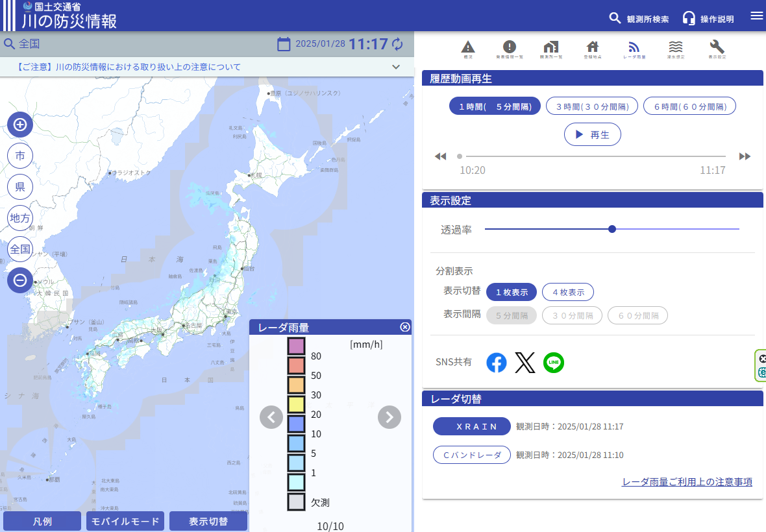
Task: Open the 浸水想定 wave icon
Action: click(x=676, y=49)
